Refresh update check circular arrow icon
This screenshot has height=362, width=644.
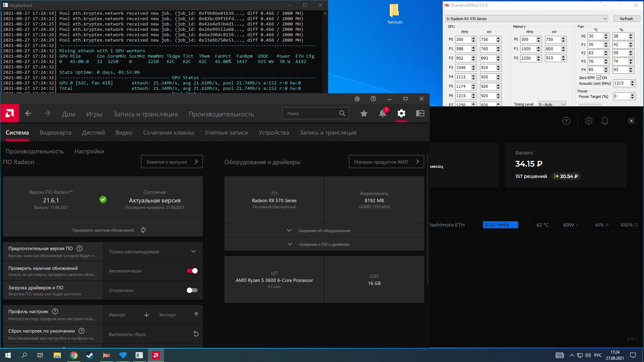point(143,230)
